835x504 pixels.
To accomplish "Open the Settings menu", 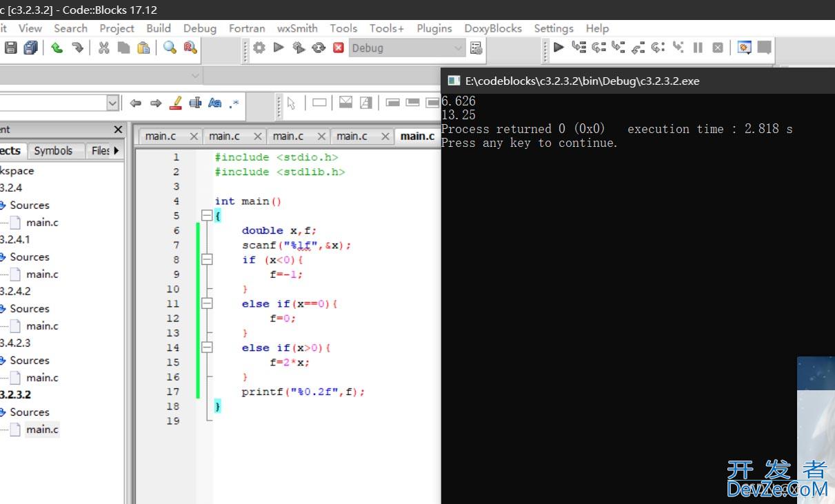I will pyautogui.click(x=554, y=28).
